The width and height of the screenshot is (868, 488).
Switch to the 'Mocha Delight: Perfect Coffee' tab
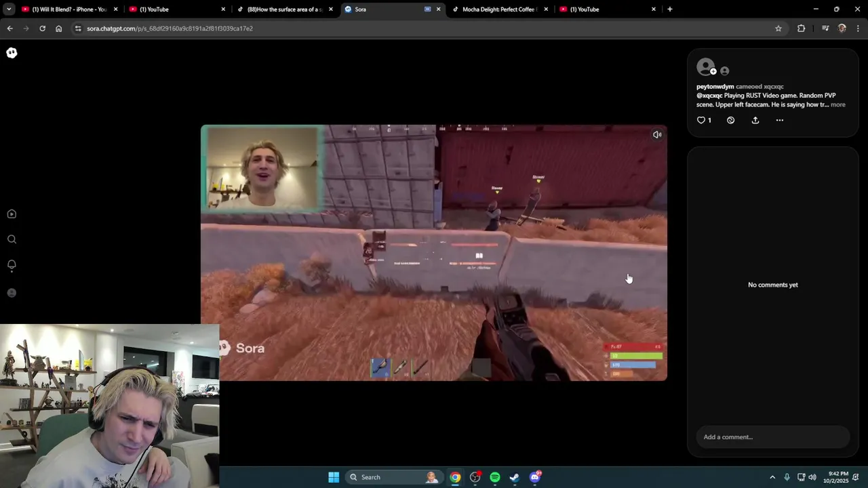coord(500,9)
